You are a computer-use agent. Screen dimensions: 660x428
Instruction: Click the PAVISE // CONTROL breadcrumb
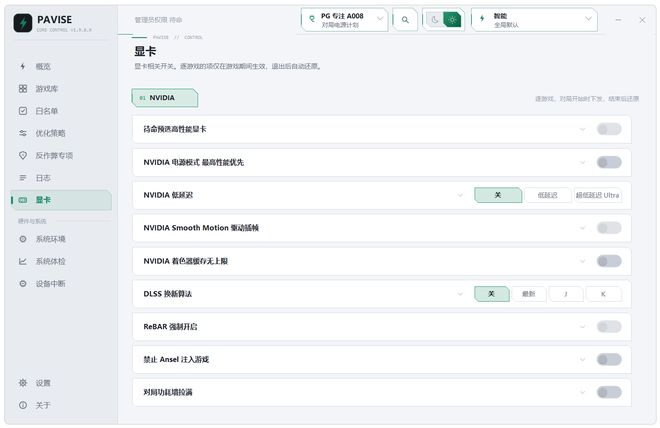tap(177, 37)
